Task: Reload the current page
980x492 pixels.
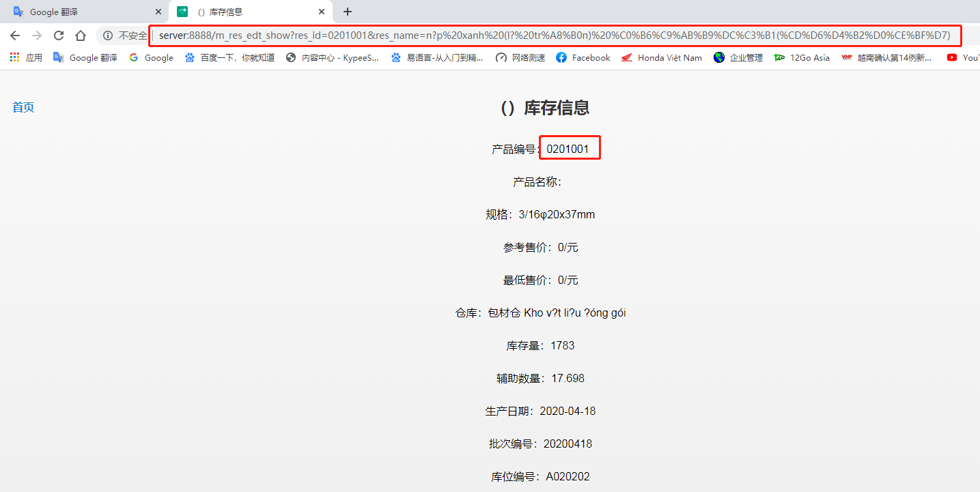Action: click(59, 35)
